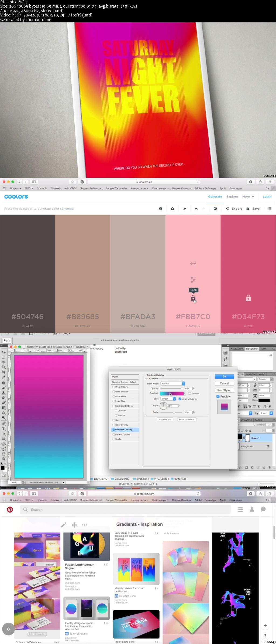Expand the More menu in Coolors
Screen dimensions: 276x644
248,197
